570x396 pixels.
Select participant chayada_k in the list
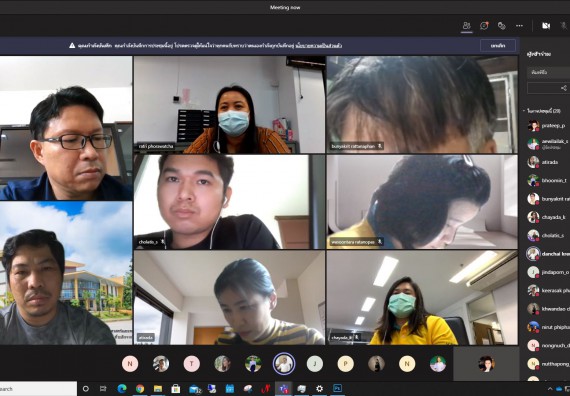coord(548,217)
